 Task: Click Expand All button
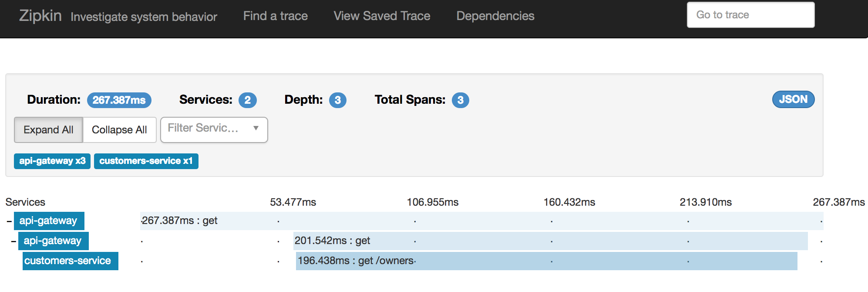tap(48, 130)
